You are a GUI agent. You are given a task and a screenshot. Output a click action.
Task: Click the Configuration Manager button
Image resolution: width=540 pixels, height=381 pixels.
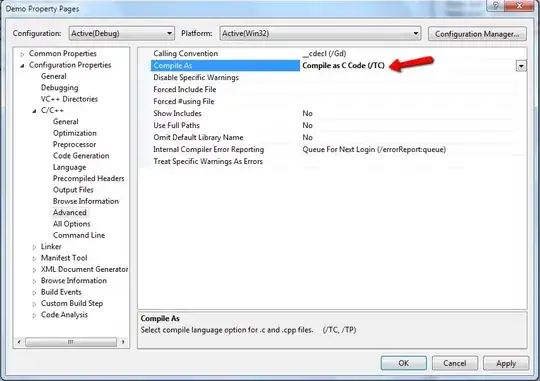point(477,34)
